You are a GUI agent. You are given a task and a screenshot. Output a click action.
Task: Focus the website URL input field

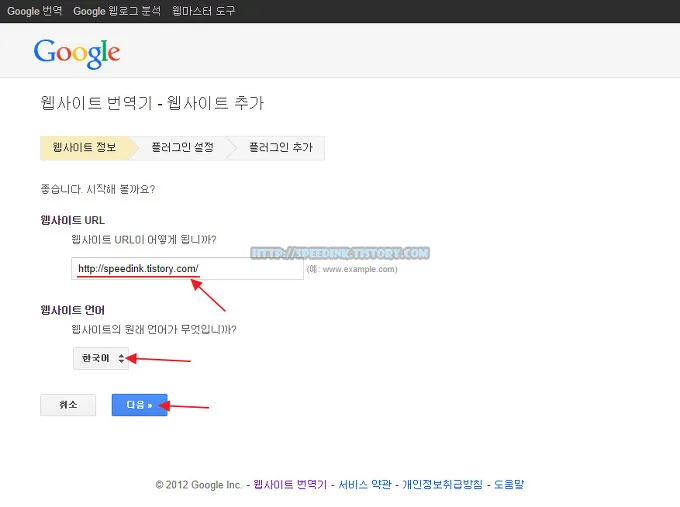pyautogui.click(x=187, y=268)
